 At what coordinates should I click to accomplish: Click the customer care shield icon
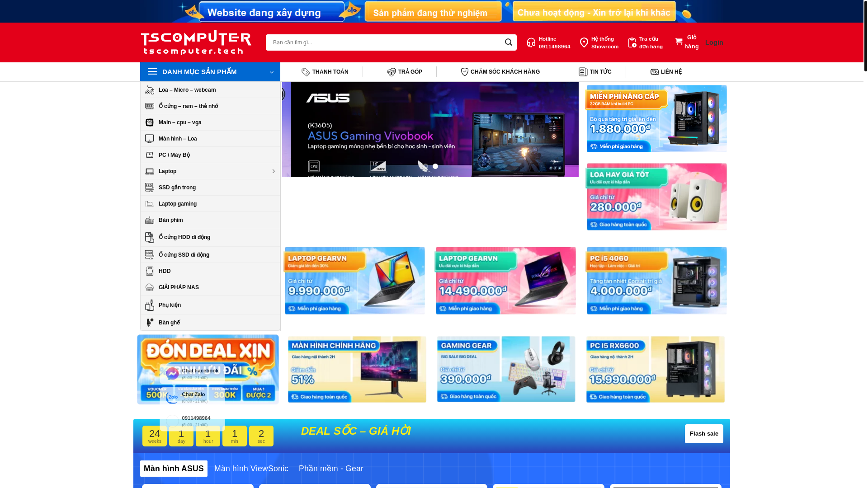pos(464,72)
